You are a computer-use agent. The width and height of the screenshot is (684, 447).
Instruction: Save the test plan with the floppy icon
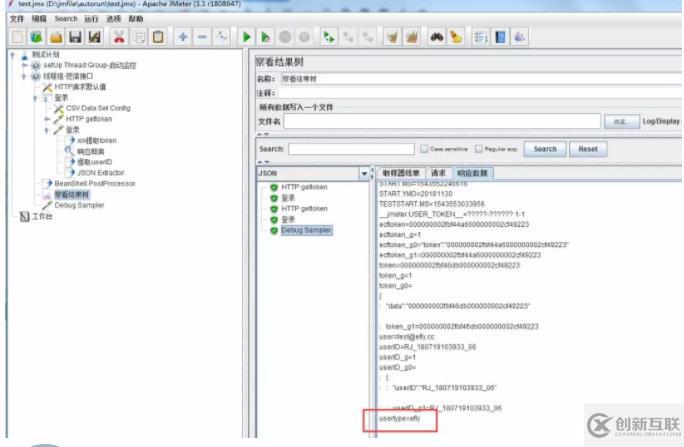[75, 37]
